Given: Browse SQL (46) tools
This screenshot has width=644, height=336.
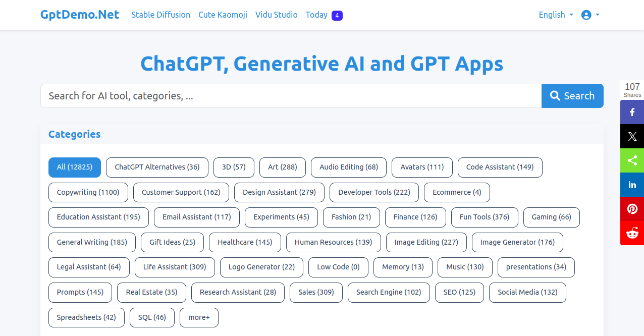Looking at the screenshot, I should [x=152, y=317].
